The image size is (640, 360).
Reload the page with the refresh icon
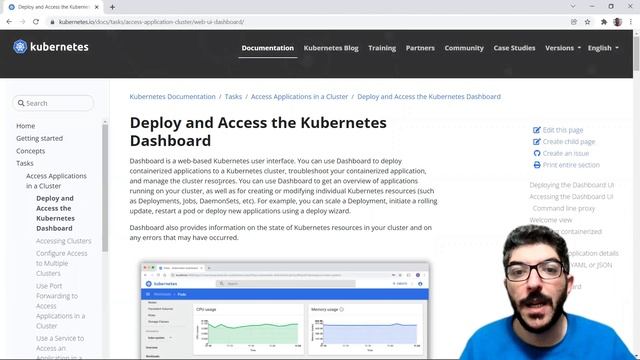[x=36, y=22]
